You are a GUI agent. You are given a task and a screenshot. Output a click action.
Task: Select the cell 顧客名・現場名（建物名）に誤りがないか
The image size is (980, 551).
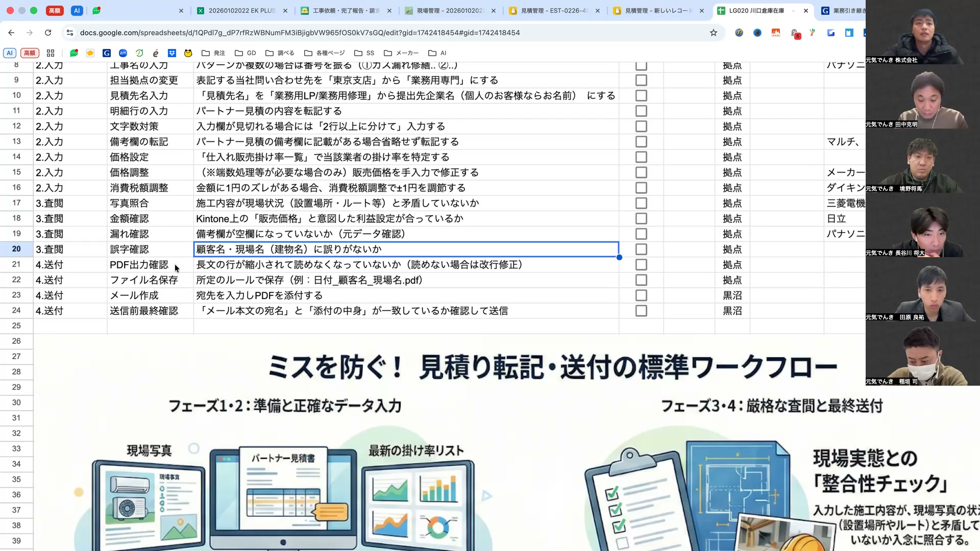(x=406, y=249)
